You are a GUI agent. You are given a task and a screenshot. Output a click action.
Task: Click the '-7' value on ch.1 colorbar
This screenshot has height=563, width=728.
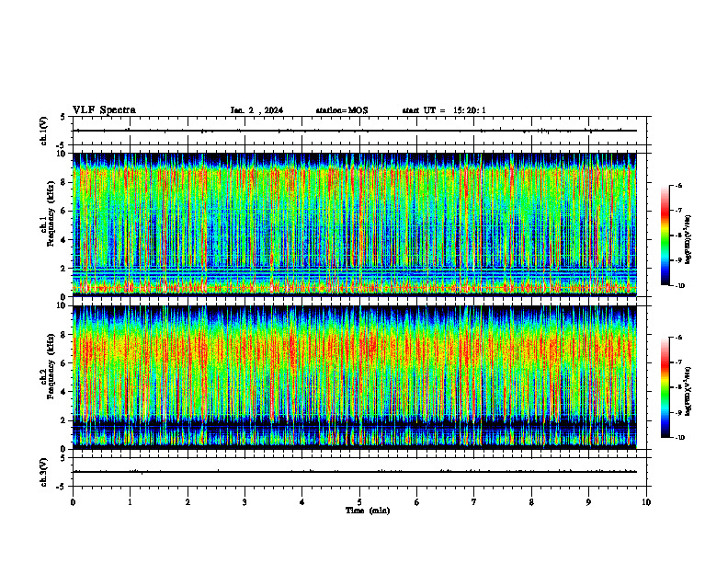point(677,210)
